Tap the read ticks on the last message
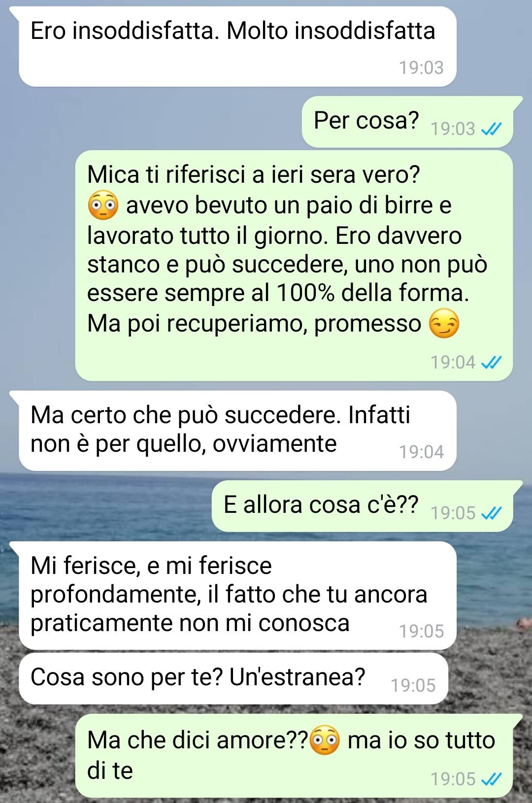The width and height of the screenshot is (532, 803). 491,779
